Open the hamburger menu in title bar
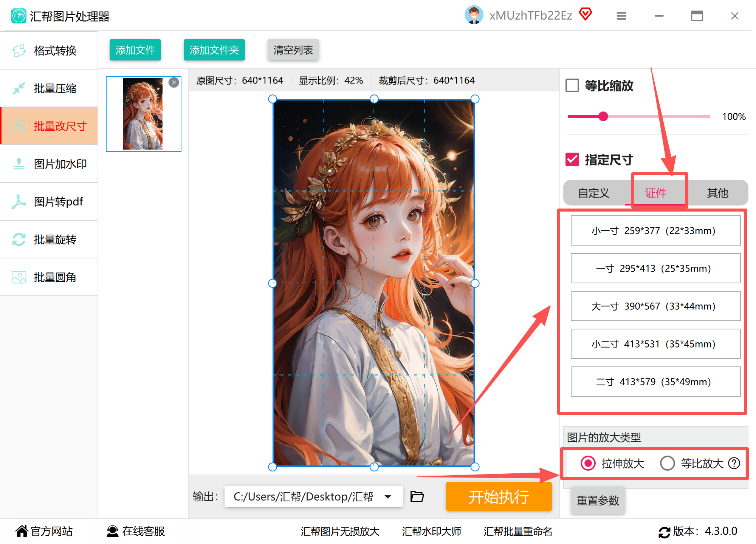 [621, 16]
